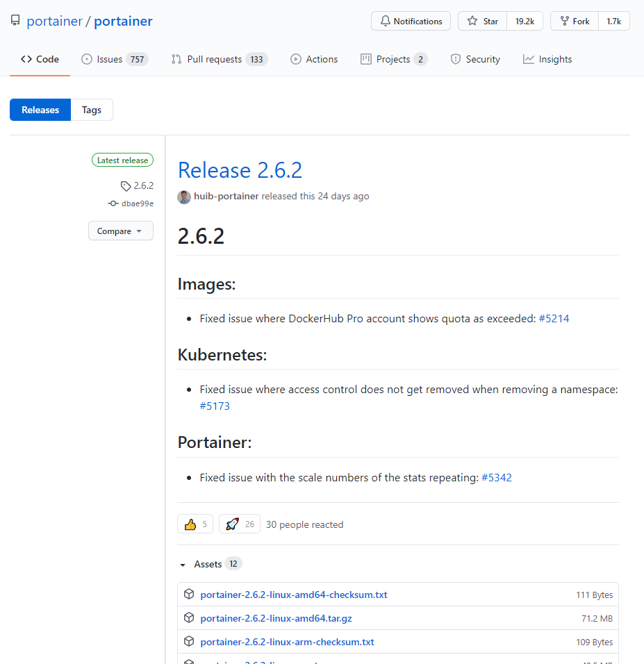Viewport: 644px width, 664px height.
Task: Click the Projects count badge 2
Action: coord(421,59)
